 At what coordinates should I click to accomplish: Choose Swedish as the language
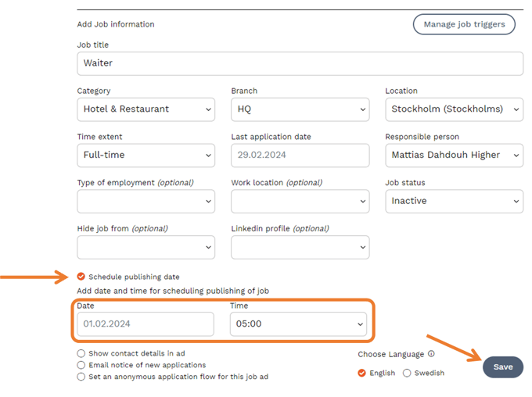click(x=407, y=373)
